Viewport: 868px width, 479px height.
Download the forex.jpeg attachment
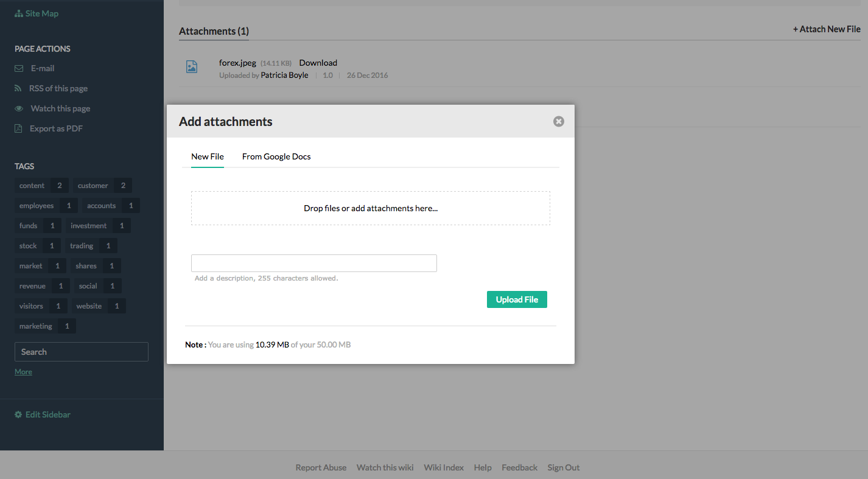point(318,63)
